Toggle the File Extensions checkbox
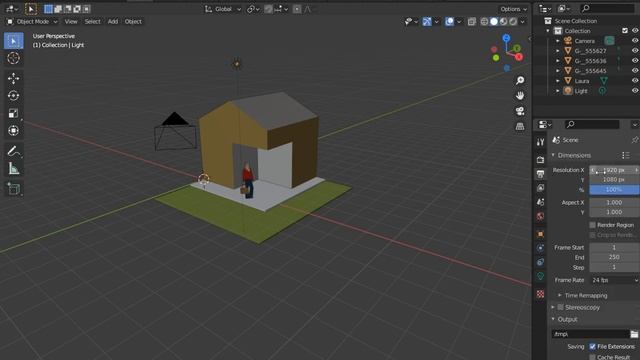640x360 pixels. (592, 347)
